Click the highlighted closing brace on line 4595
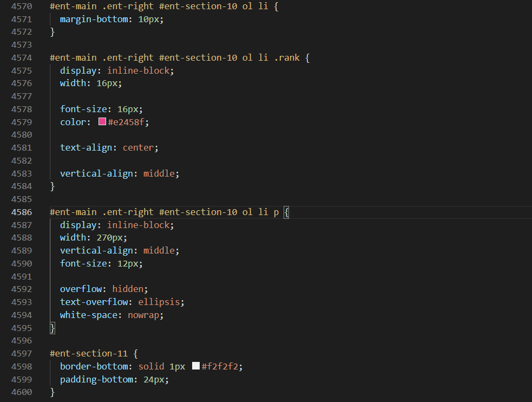 point(52,328)
